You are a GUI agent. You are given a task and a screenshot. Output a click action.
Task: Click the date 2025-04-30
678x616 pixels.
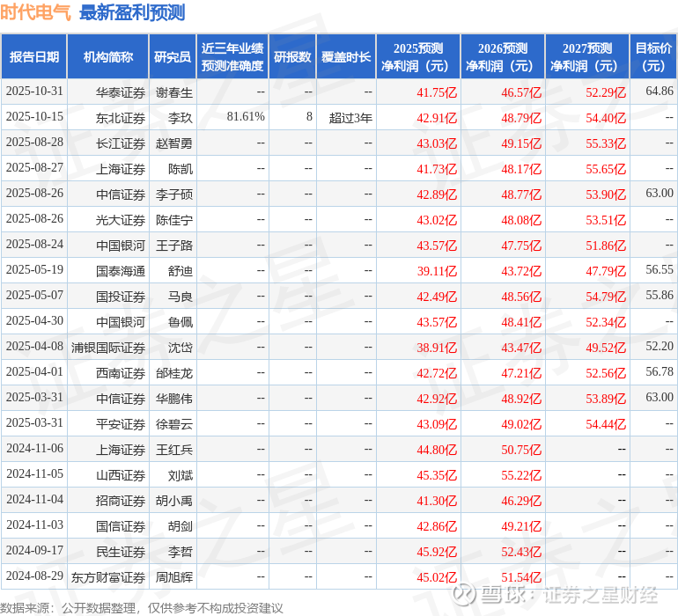tap(34, 320)
